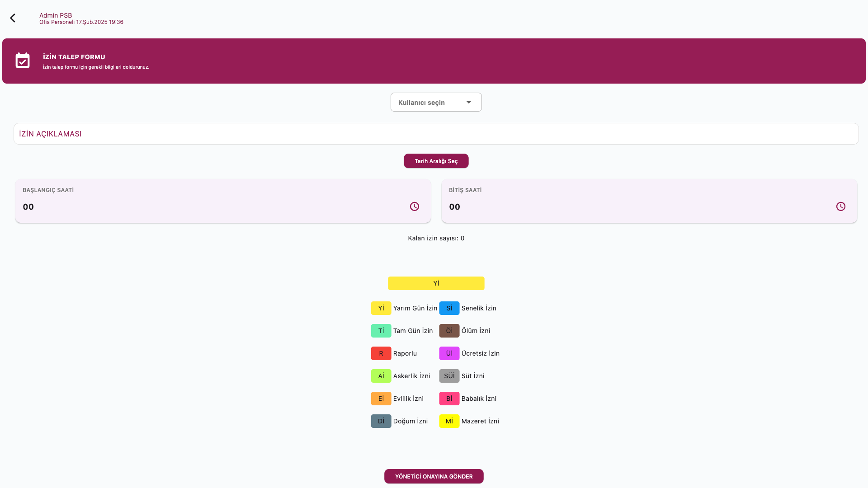Choose the Bİ Babalık İzni badge
This screenshot has height=488, width=868.
pyautogui.click(x=449, y=399)
